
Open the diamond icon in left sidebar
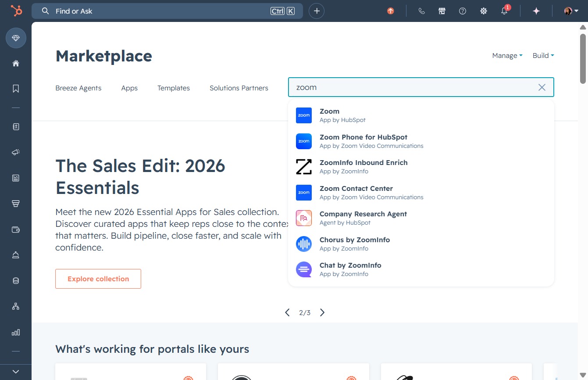click(x=16, y=39)
